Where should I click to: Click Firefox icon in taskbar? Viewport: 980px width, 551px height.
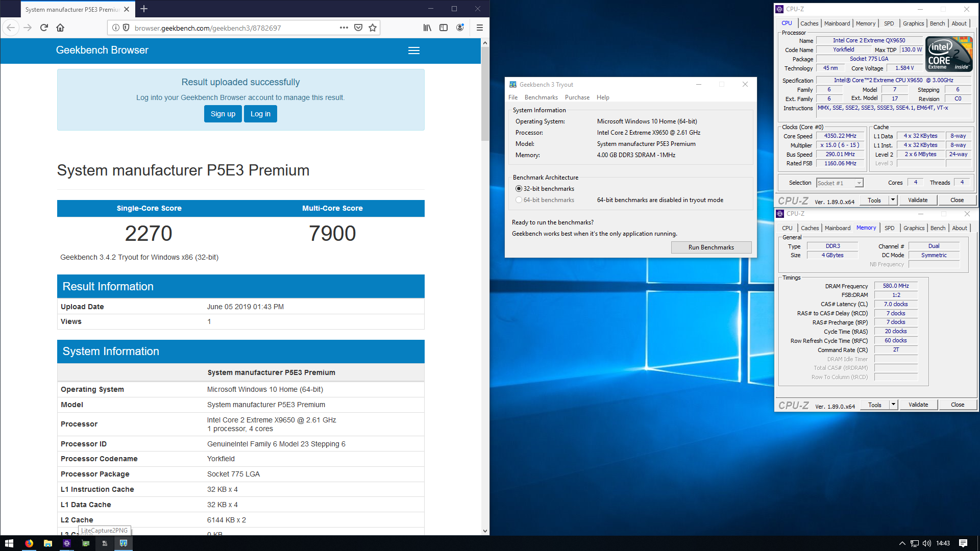29,543
